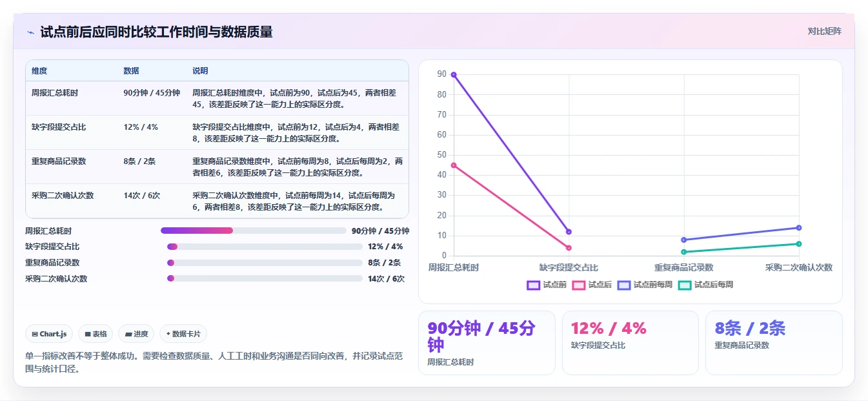
Task: Click the 缺字段提交占比 description in 说明 column
Action: 296,133
